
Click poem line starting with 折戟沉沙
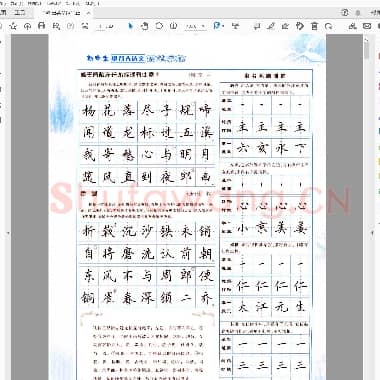tap(147, 231)
